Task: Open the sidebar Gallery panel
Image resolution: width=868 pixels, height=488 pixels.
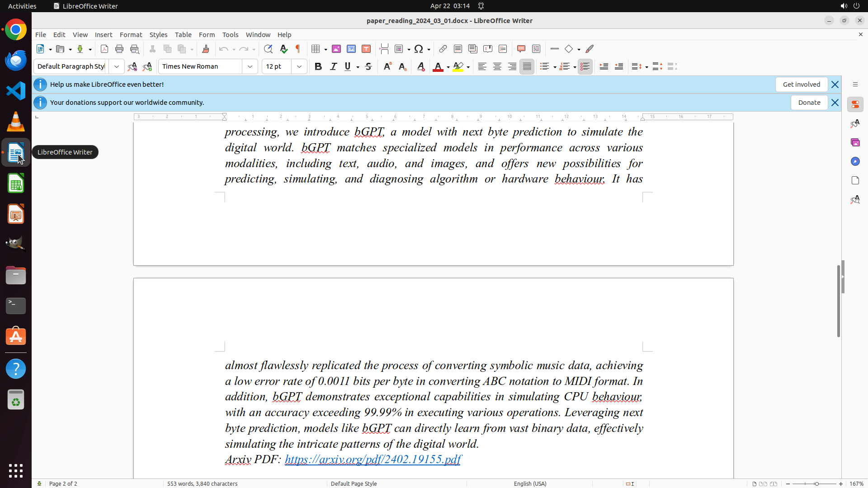Action: (855, 142)
